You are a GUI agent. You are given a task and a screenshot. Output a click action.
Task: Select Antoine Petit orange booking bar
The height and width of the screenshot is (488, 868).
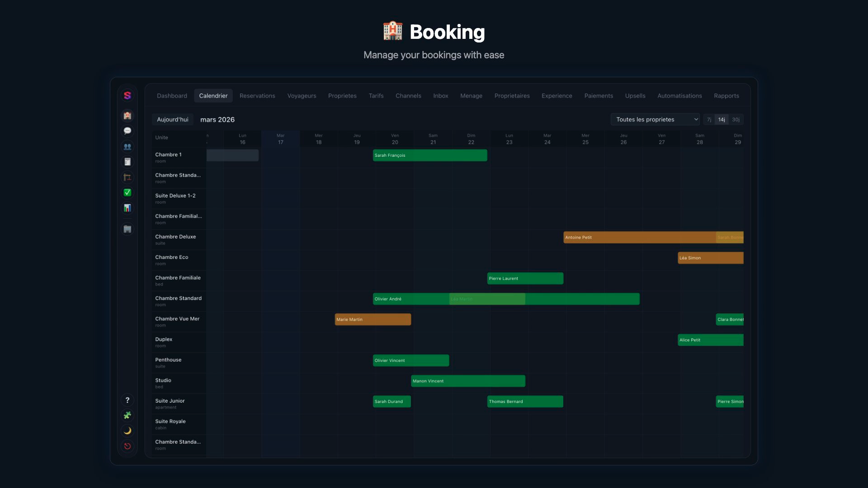[x=638, y=238]
